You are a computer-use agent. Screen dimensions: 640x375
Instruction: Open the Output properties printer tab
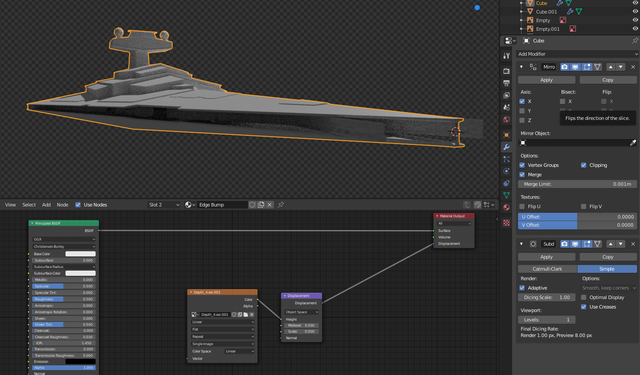click(506, 83)
